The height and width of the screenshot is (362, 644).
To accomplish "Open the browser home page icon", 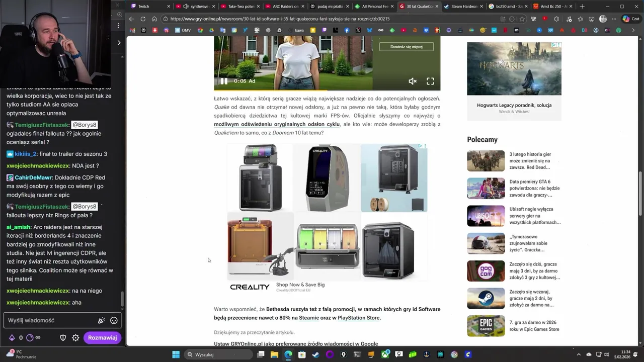I will (x=154, y=19).
